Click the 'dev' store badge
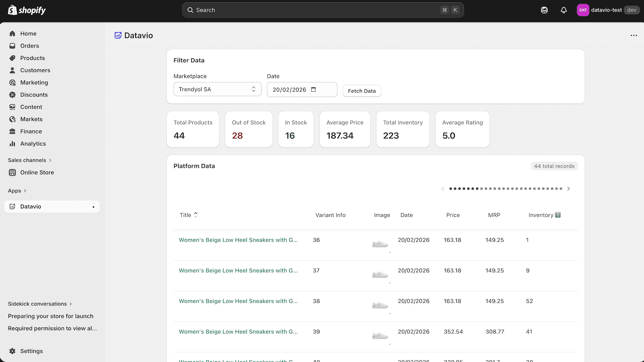Screen dimensions: 644x362 click(x=632, y=10)
